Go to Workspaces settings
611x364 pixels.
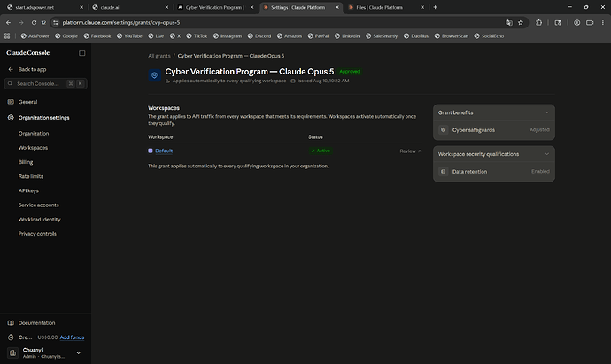[33, 148]
